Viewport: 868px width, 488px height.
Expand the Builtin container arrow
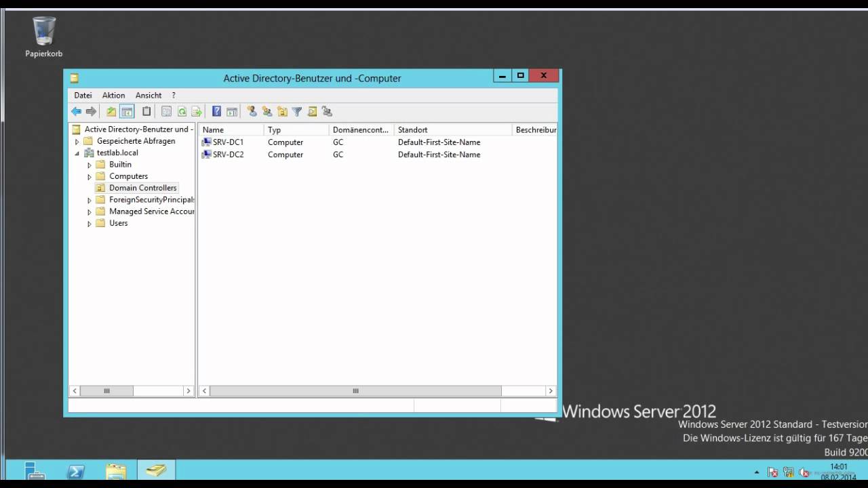coord(90,165)
